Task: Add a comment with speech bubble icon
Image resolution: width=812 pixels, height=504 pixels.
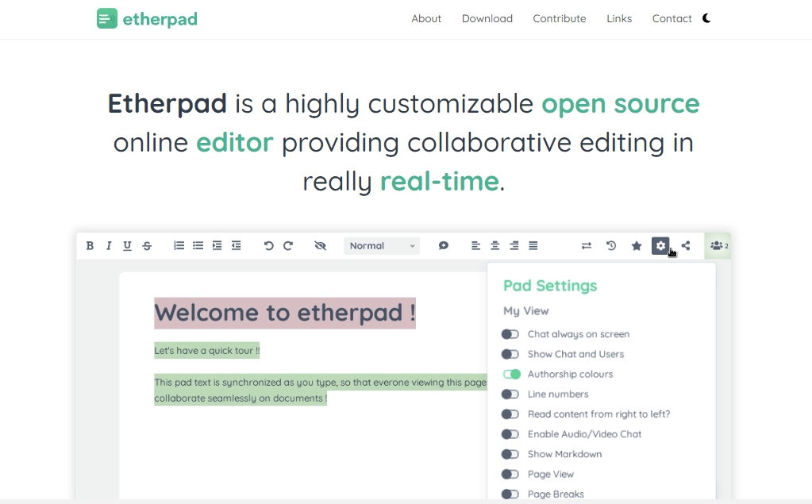Action: (x=443, y=245)
